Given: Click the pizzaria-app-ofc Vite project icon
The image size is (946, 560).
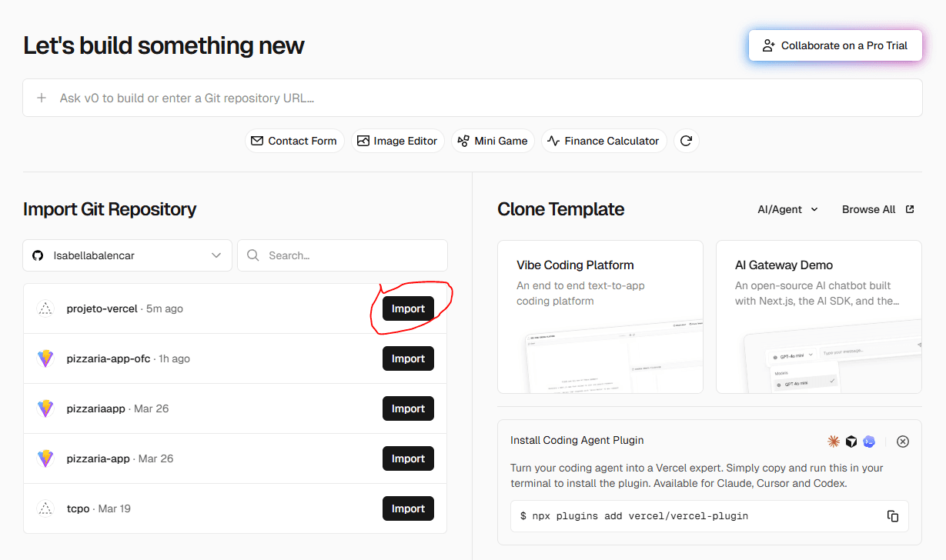Looking at the screenshot, I should click(45, 358).
